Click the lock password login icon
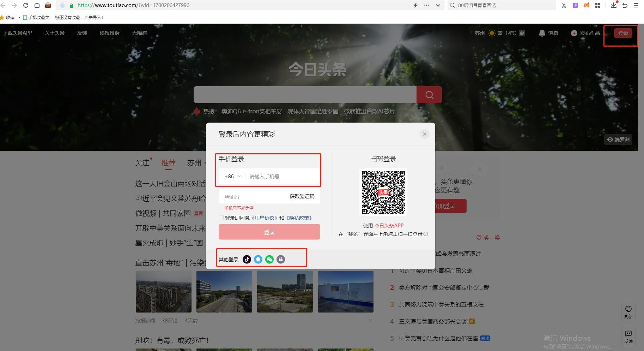644x351 pixels. click(281, 260)
